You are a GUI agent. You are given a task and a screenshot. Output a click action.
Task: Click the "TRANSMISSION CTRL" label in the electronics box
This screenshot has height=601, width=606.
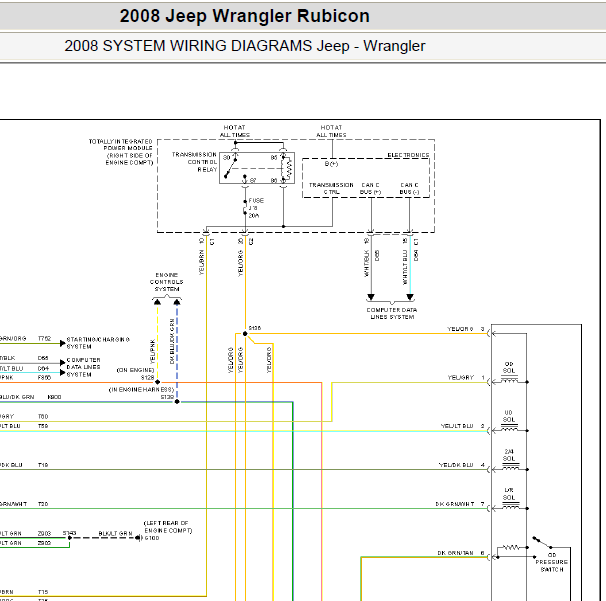tap(331, 188)
